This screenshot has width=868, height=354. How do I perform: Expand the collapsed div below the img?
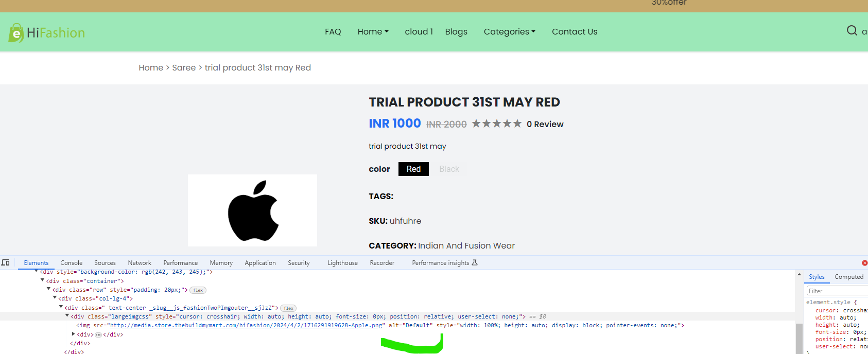74,334
